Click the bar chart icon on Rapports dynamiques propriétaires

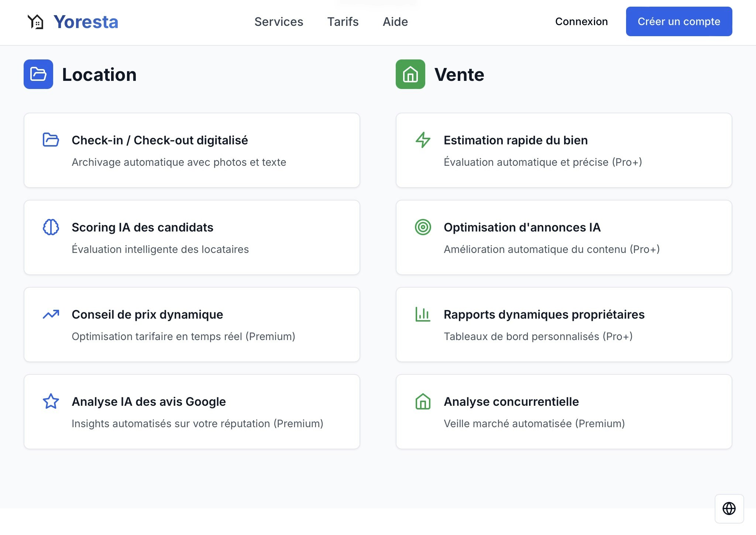422,315
